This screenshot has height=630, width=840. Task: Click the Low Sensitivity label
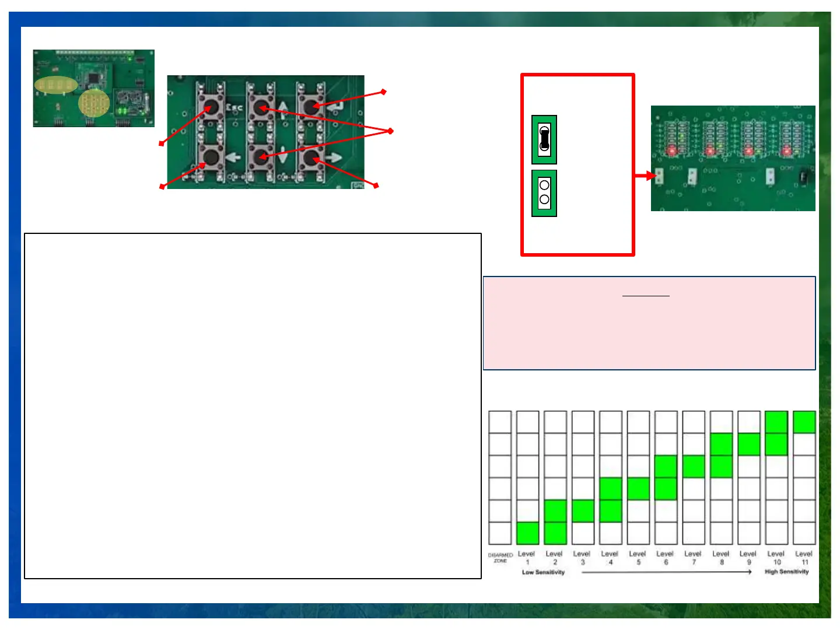click(543, 572)
